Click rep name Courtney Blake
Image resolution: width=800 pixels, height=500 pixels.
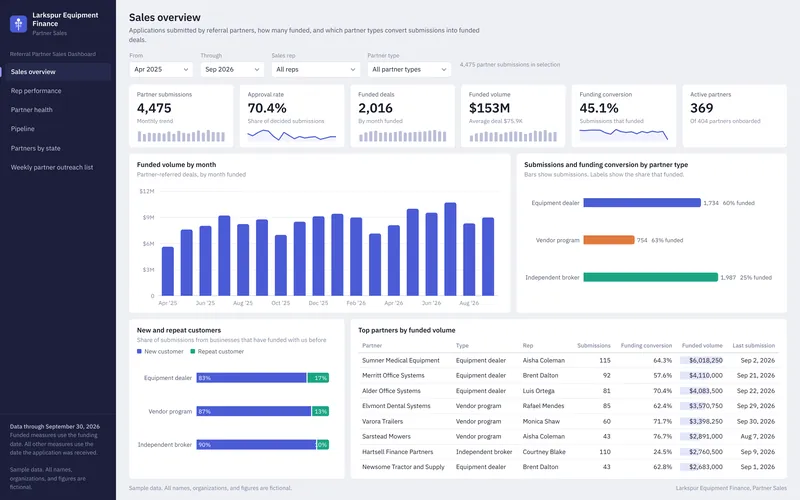(x=544, y=452)
